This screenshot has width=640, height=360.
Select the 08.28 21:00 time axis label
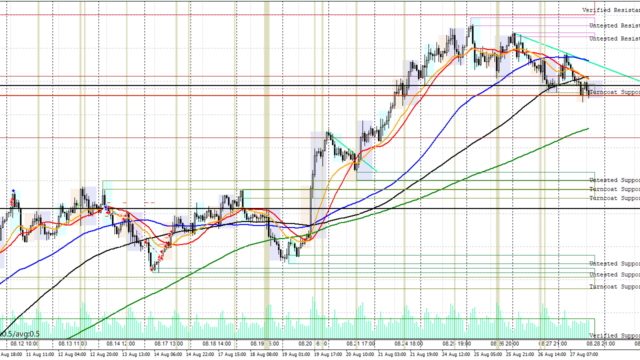click(x=601, y=344)
